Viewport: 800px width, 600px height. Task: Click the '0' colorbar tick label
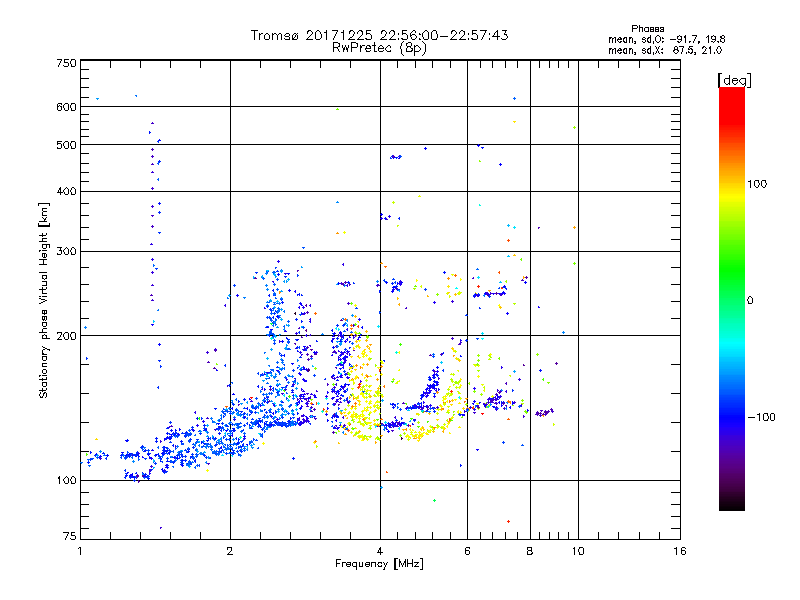click(x=750, y=301)
